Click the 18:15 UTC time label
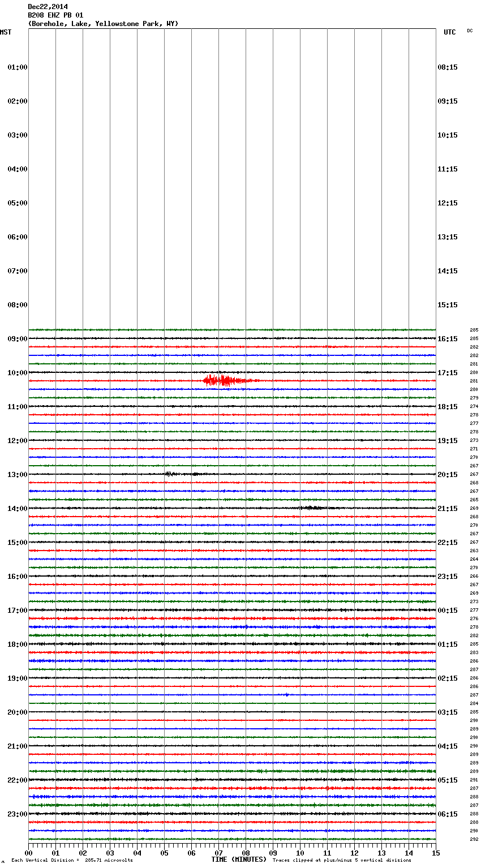 [x=448, y=407]
